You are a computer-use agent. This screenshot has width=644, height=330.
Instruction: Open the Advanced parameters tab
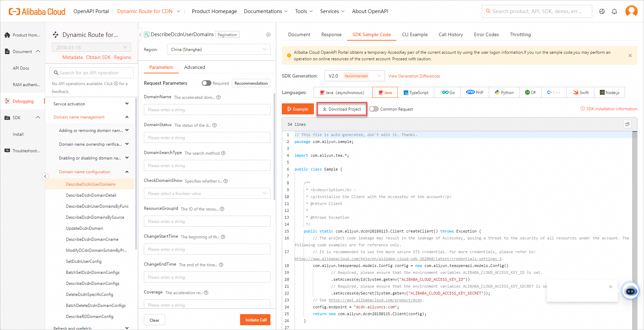(x=195, y=67)
